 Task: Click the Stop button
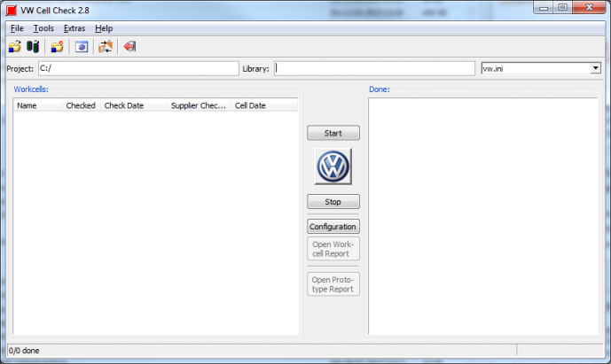click(333, 202)
